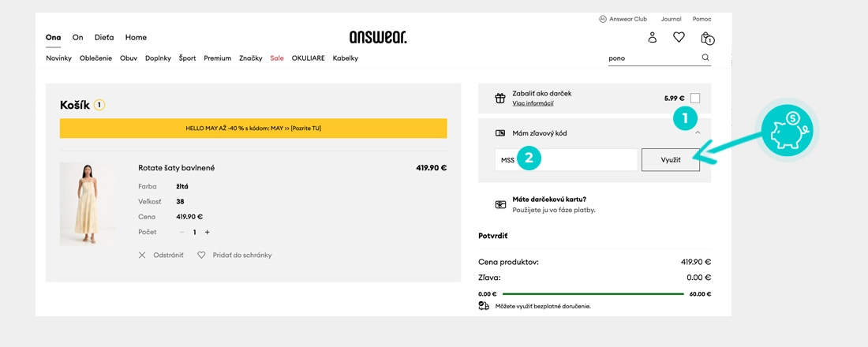
Task: Click the Answear Club badge icon
Action: (x=603, y=19)
